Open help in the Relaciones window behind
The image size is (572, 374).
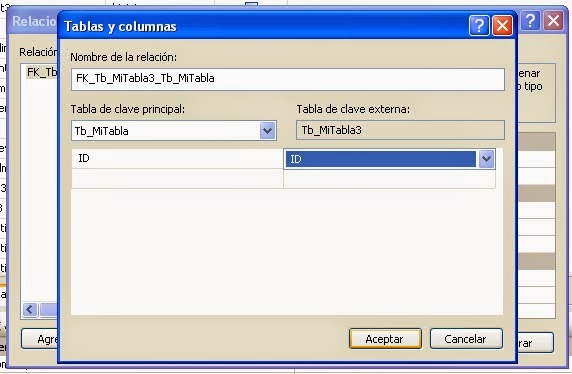coord(530,20)
